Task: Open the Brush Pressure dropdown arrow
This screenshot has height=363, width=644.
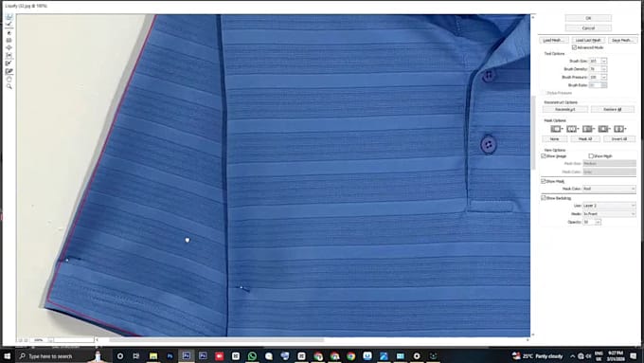Action: 604,77
